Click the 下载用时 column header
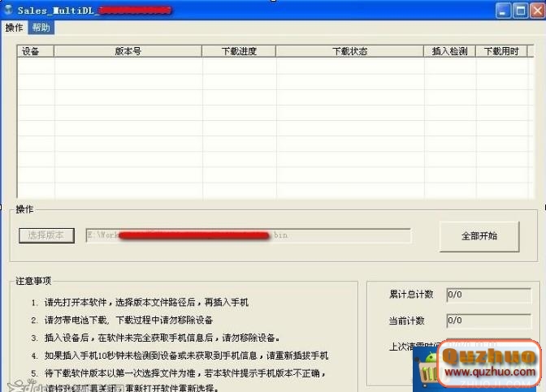Image resolution: width=546 pixels, height=392 pixels. (501, 51)
